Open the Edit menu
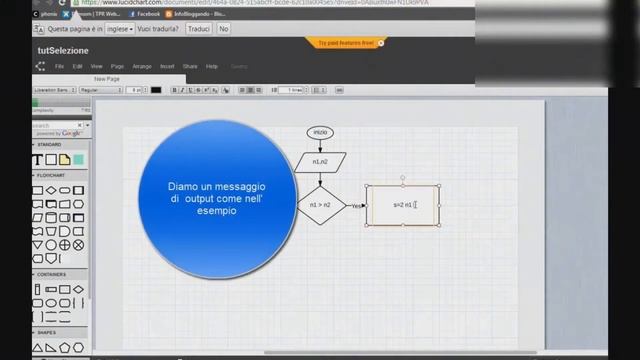Screen dimensions: 640x360 (x=77, y=66)
